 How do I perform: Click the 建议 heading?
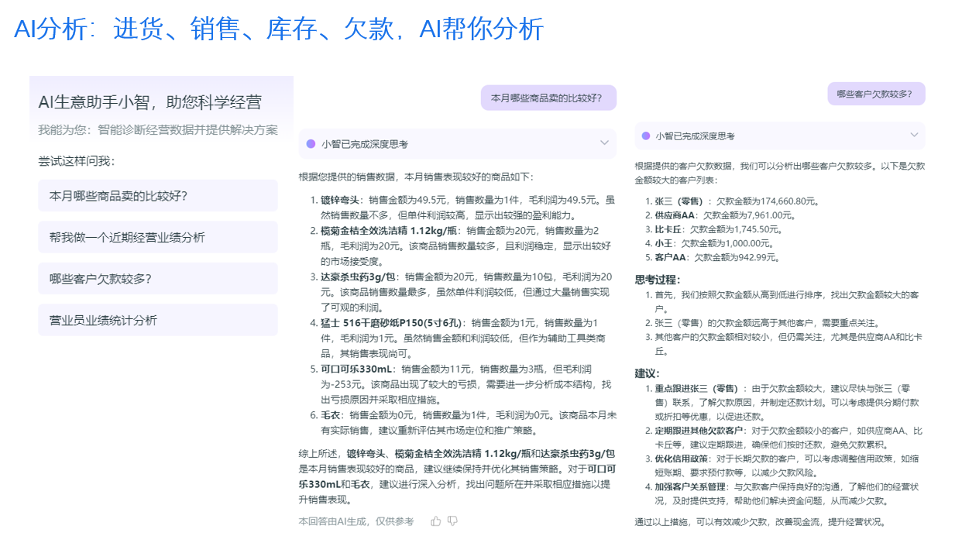[x=648, y=373]
